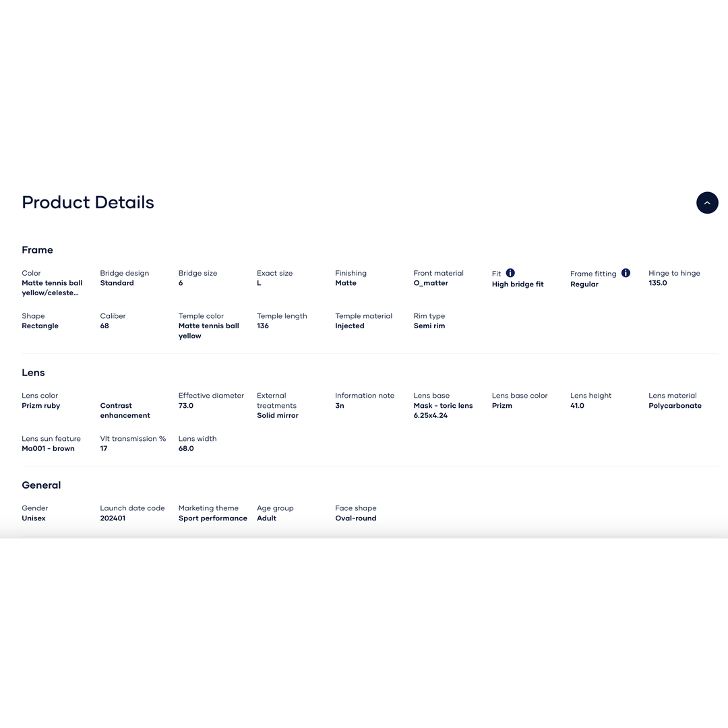Click the Hinge to hinge 135.0 value
This screenshot has height=728, width=728.
point(657,282)
